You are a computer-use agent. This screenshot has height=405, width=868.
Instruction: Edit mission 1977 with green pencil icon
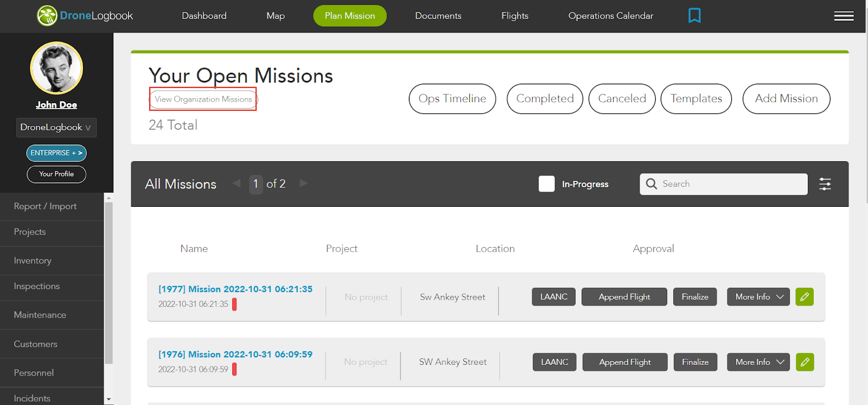(805, 297)
